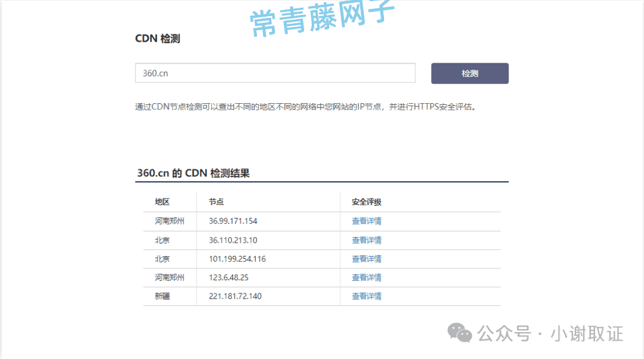This screenshot has width=644, height=359.
Task: Open 查看详情 for node 36.99.171.154
Action: coord(366,221)
